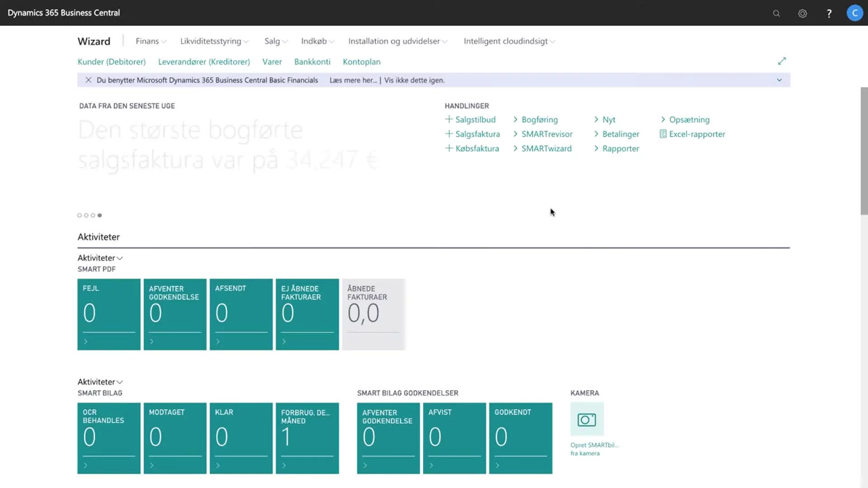Open the Aktiviteter dropdown above SMART PDF
868x488 pixels.
coord(100,258)
